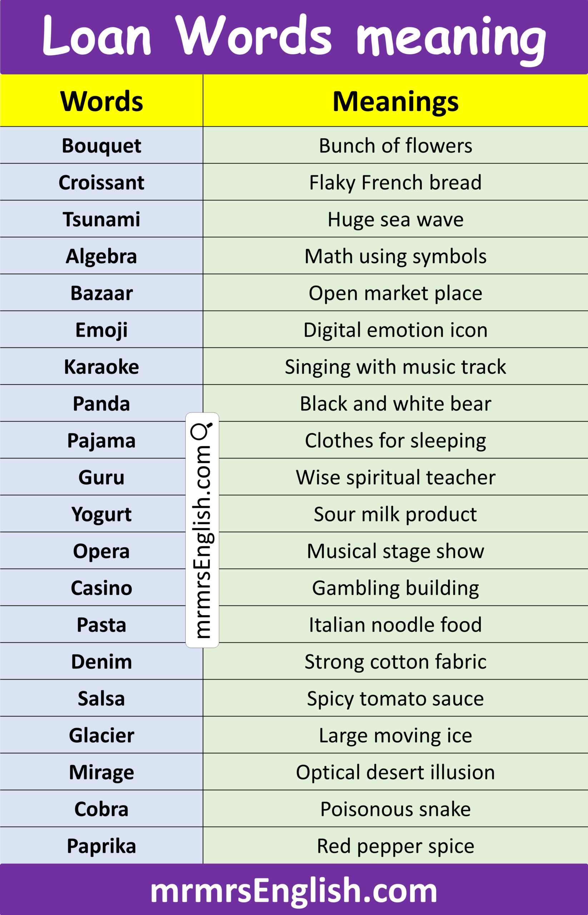Select the "Words" column header
Screen dimensions: 588x915
(101, 101)
